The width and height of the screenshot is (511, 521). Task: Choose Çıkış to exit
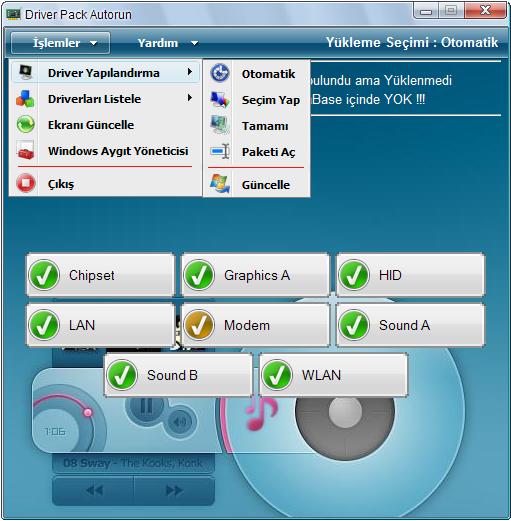point(106,184)
